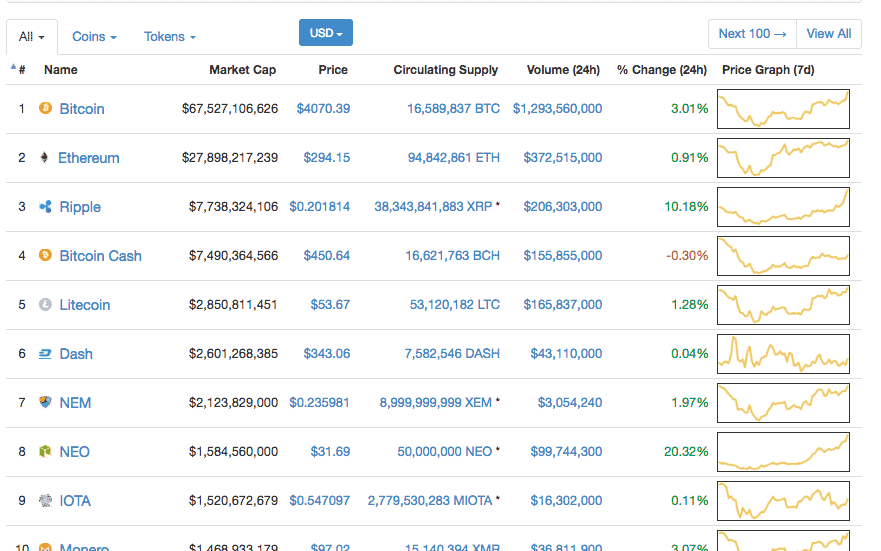Click Ethereum supply 94,842,861 ETH

tap(453, 157)
